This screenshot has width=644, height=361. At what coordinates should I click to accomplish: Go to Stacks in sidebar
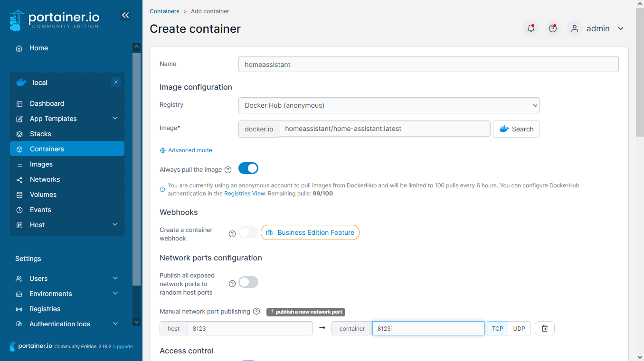67,134
